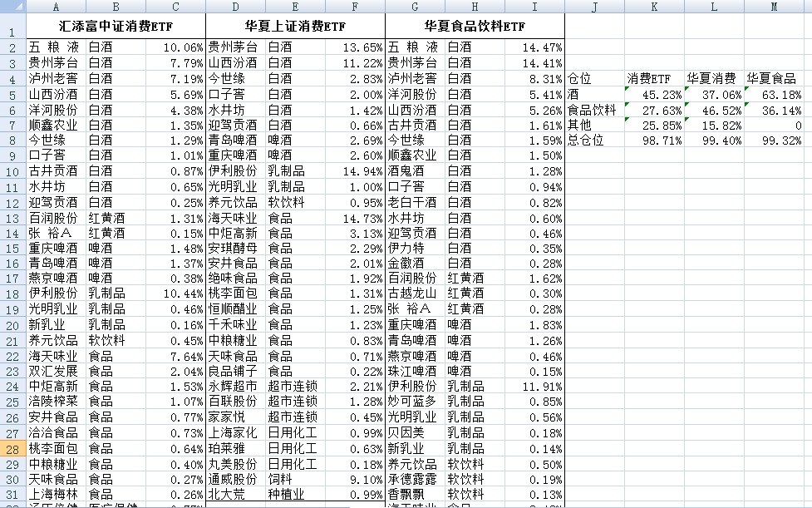Screen dimensions: 812x508
Task: Select the 承德露露 cell
Action: coord(416,480)
